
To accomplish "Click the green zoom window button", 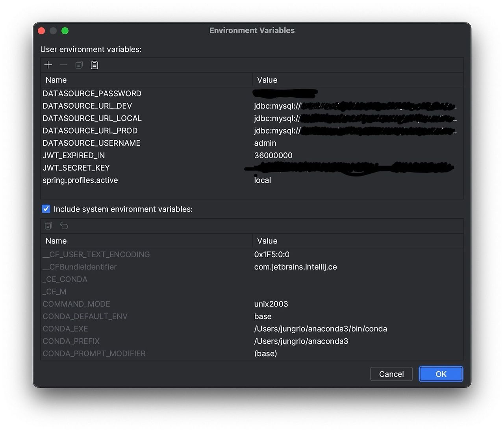I will click(65, 31).
